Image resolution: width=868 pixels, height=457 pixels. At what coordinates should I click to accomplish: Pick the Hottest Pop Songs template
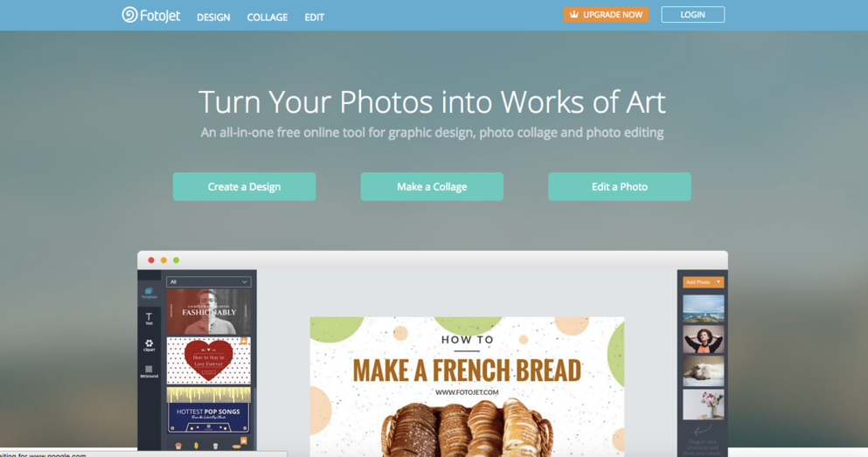(x=209, y=410)
